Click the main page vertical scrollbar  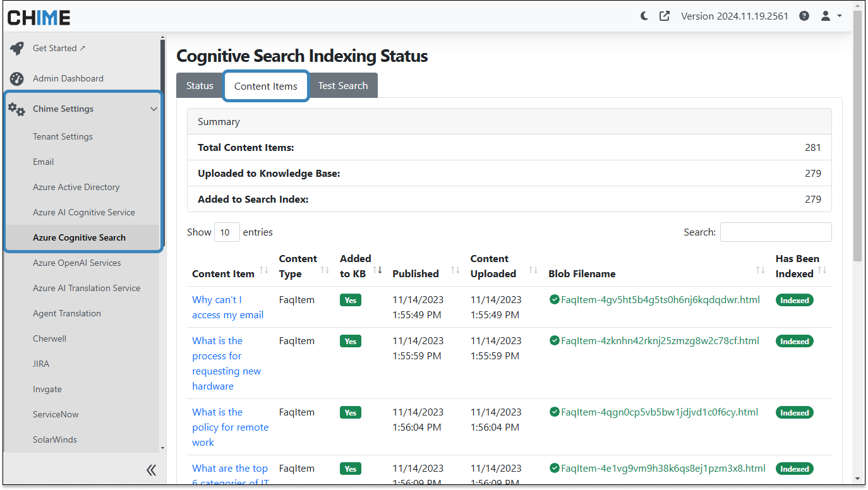(857, 136)
